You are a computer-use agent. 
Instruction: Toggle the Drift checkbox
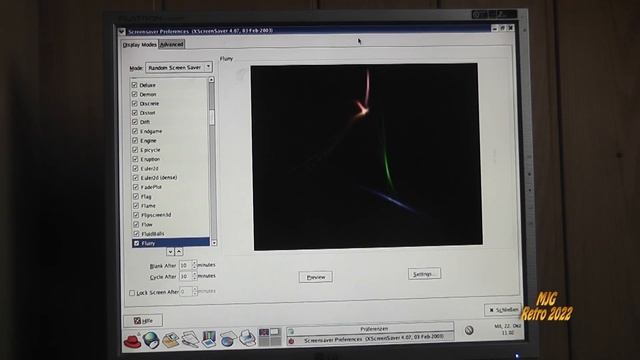click(x=135, y=122)
